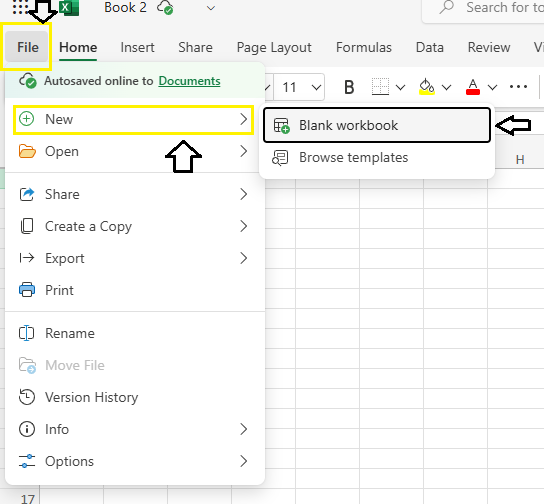This screenshot has height=504, width=544.
Task: Click the Blank workbook grid icon
Action: [x=281, y=126]
